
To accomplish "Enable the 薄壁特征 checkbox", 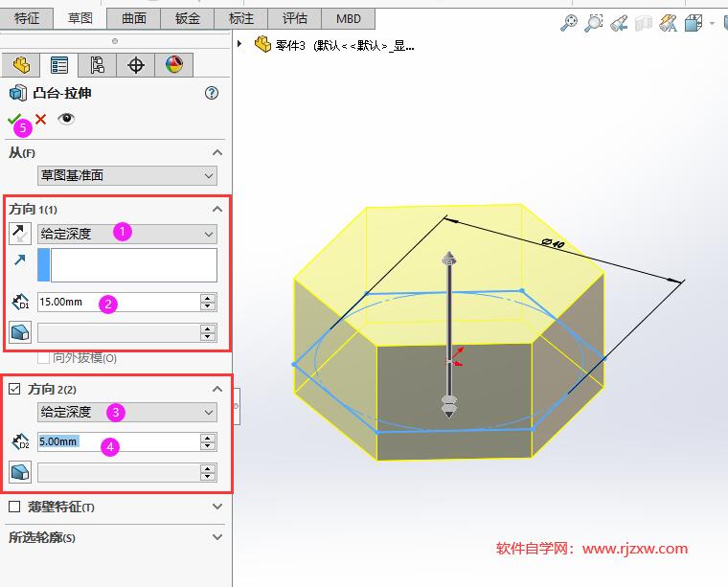I will (x=14, y=507).
